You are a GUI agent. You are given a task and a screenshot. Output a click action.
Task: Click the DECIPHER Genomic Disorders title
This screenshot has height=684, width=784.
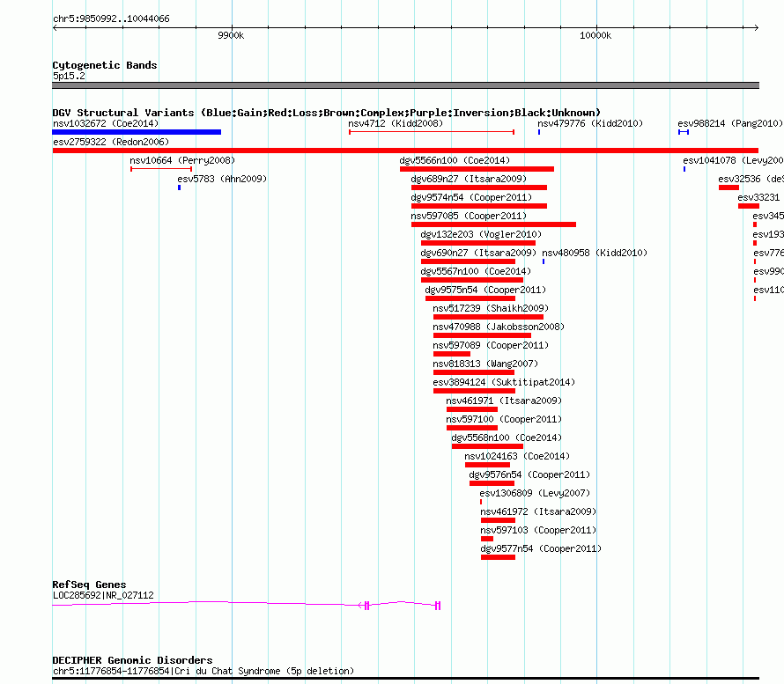coord(132,660)
